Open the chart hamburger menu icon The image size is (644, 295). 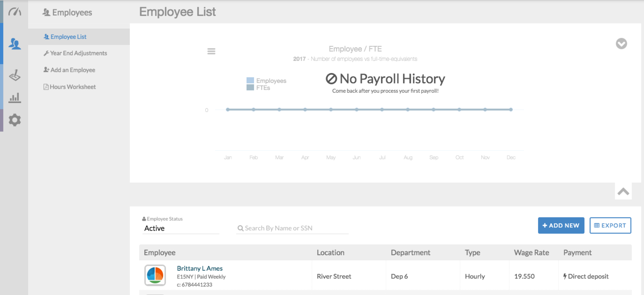point(211,51)
